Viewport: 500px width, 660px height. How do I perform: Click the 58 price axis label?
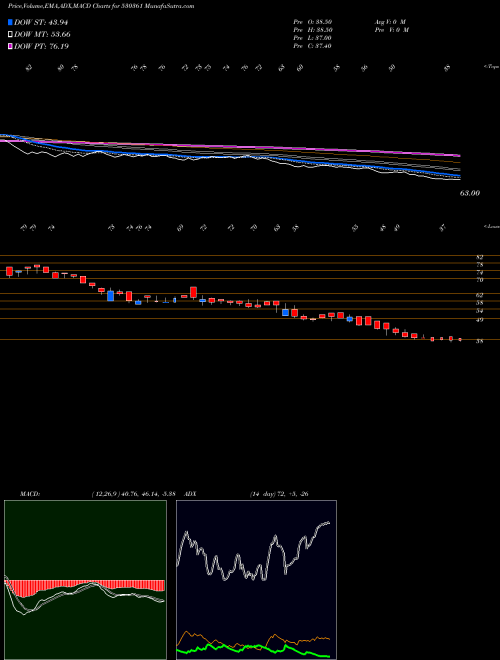coord(479,303)
